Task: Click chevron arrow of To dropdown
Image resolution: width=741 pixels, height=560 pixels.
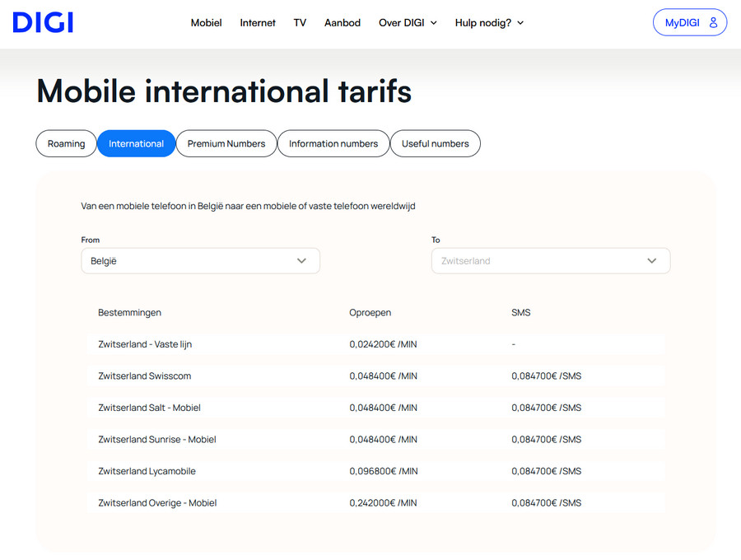Action: point(652,261)
